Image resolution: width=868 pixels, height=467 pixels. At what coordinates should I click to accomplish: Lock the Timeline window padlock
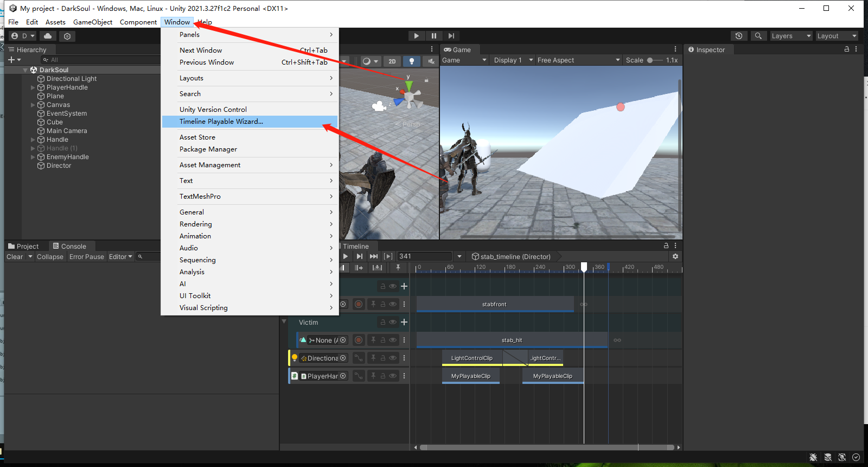(x=666, y=246)
